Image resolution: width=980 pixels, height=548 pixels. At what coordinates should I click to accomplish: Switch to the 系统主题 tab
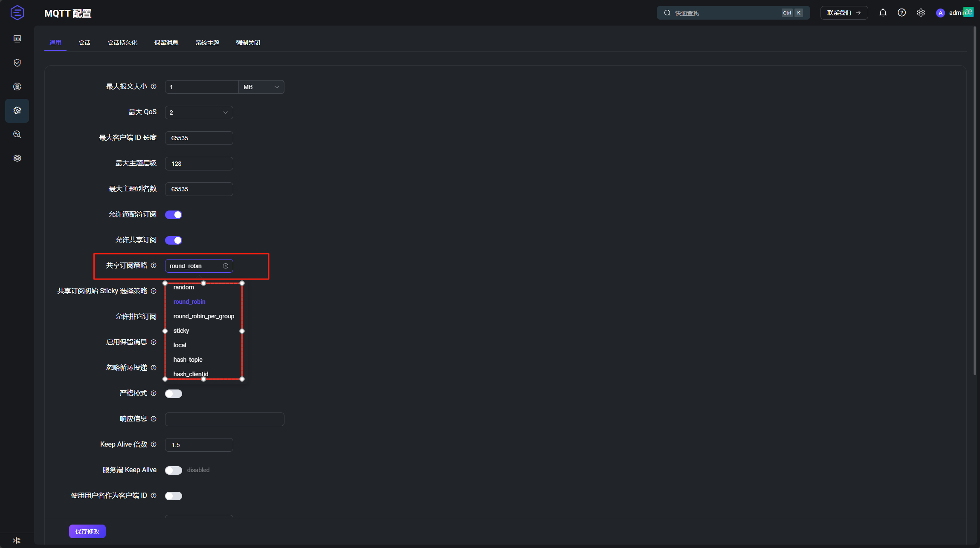point(207,43)
